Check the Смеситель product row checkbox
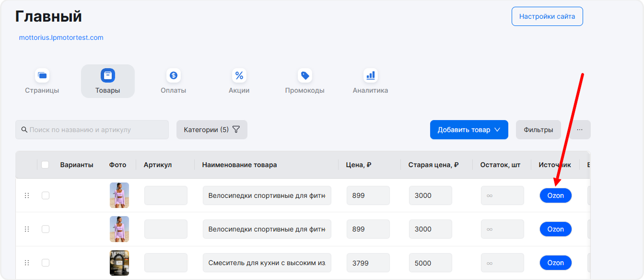Image resolution: width=644 pixels, height=280 pixels. tap(46, 263)
